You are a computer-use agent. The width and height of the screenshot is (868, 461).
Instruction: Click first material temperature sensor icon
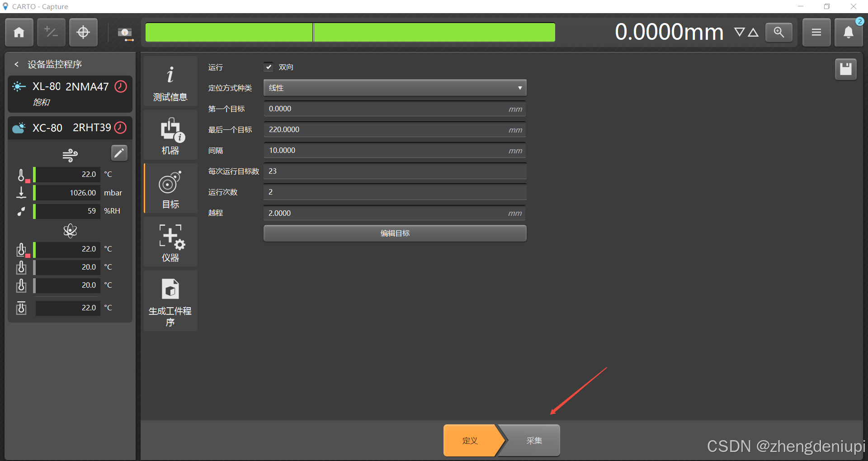click(x=22, y=250)
